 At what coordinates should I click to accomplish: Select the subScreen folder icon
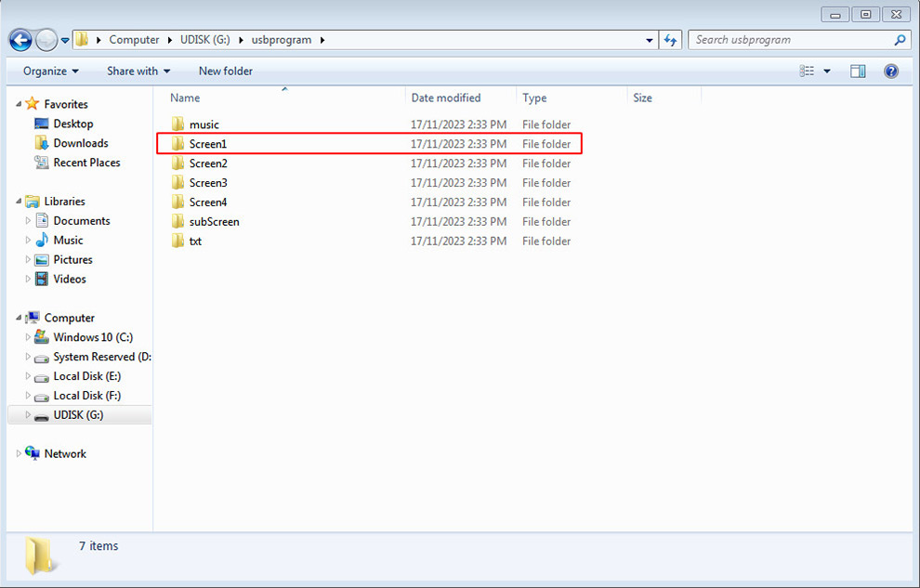click(x=177, y=221)
